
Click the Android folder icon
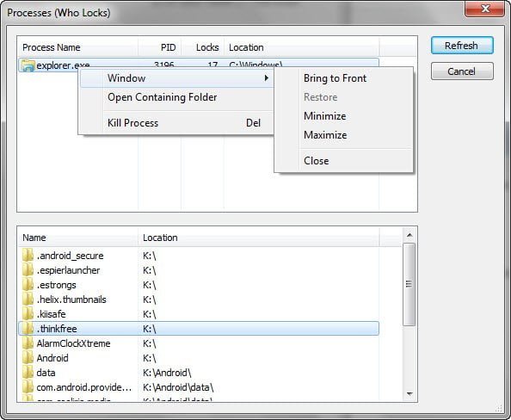(x=28, y=358)
